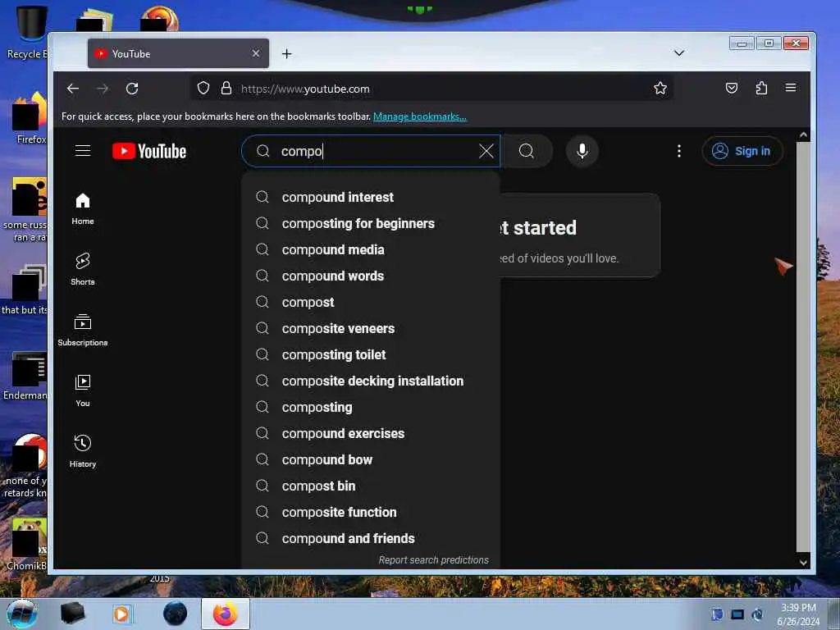
Task: Expand the list all tabs chevron
Action: pos(678,53)
